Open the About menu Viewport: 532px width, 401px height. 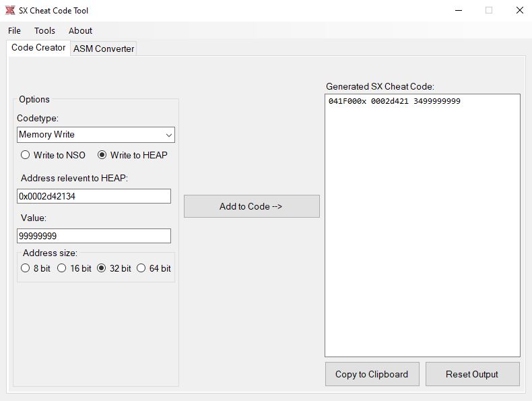click(x=80, y=30)
